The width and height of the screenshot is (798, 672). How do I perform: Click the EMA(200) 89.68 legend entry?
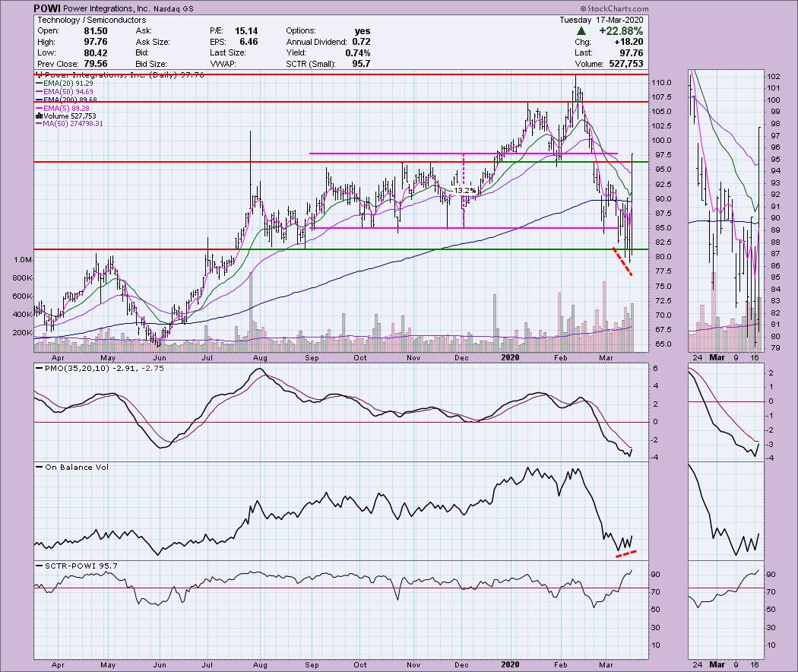coord(65,100)
